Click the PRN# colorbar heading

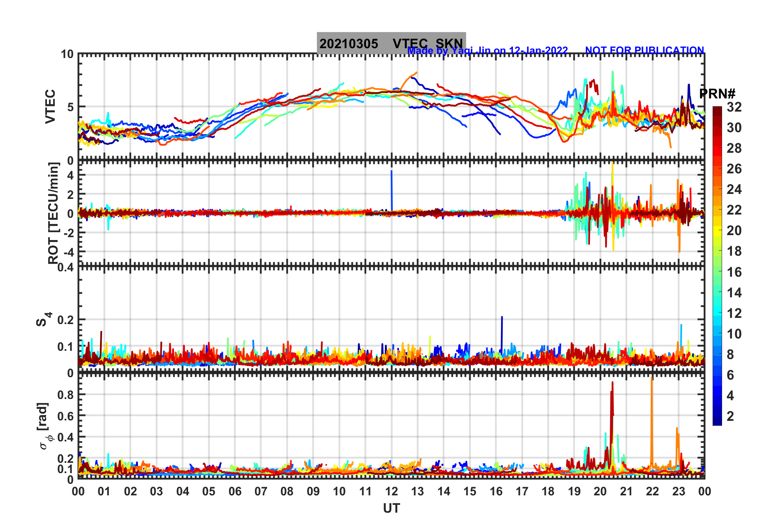coord(717,94)
